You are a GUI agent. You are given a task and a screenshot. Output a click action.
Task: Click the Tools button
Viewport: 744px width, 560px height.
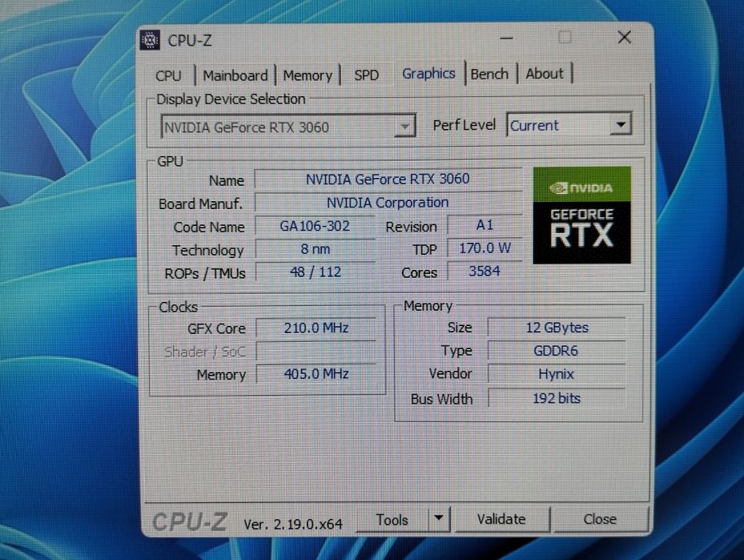pos(392,520)
